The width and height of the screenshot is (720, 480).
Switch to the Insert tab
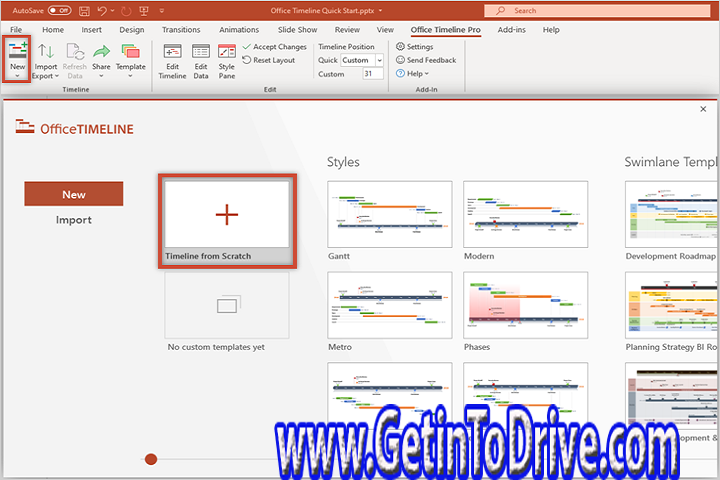91,30
